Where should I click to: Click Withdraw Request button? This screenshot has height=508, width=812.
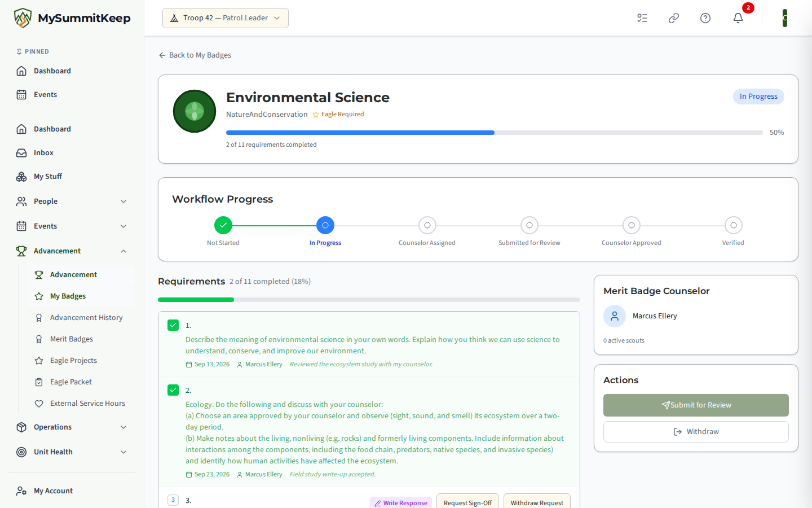(x=537, y=502)
